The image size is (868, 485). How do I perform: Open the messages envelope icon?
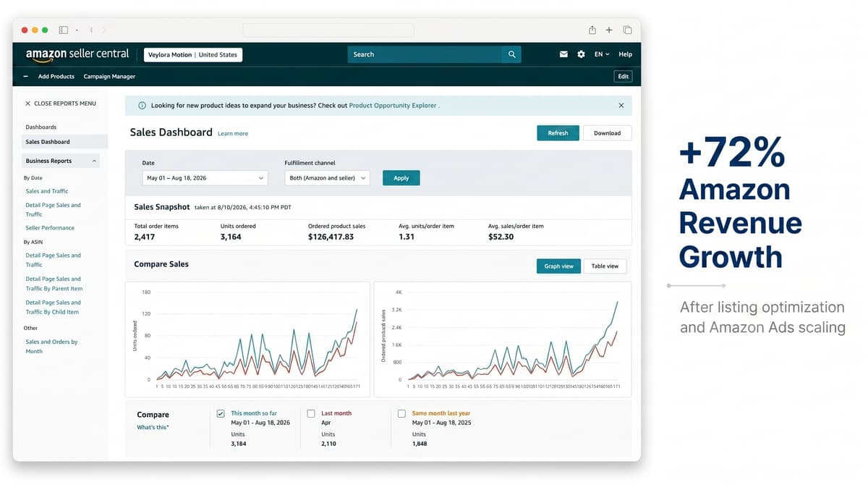[x=563, y=54]
